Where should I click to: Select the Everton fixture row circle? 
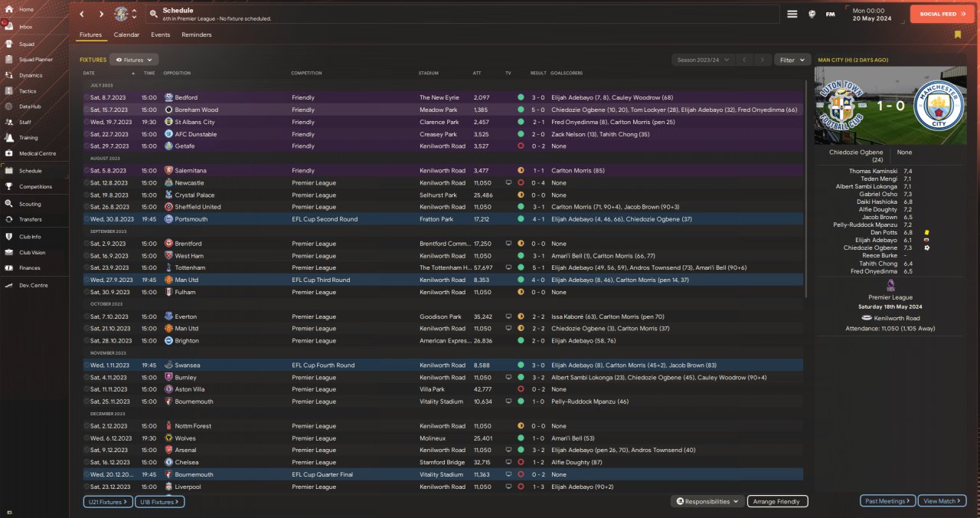[x=86, y=316]
